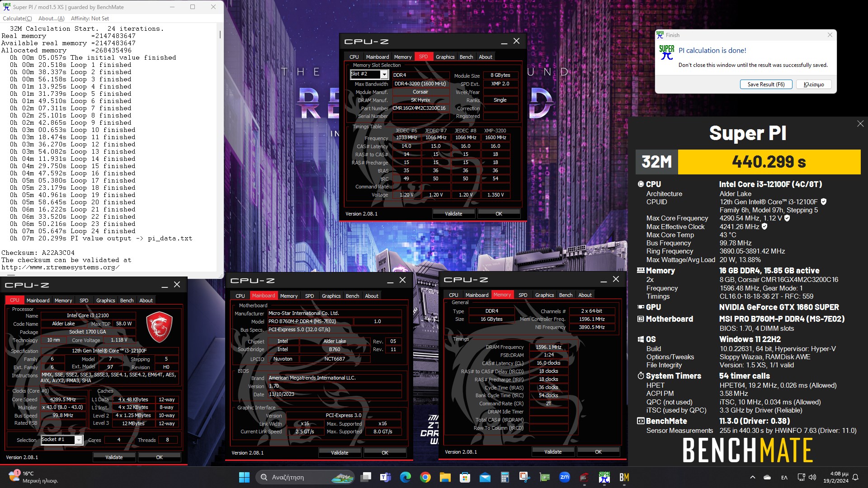
Task: Click the Memory module icon in BenchMate panel
Action: 641,270
